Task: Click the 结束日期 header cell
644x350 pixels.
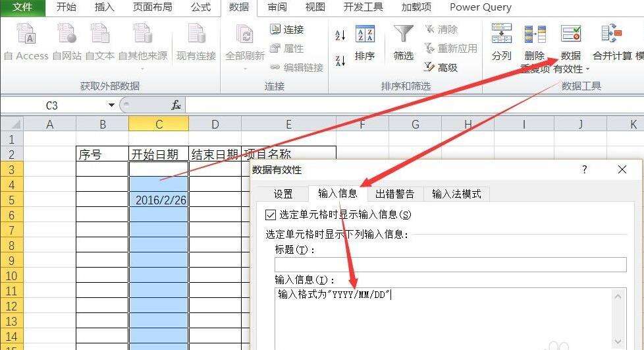Action: [215, 154]
